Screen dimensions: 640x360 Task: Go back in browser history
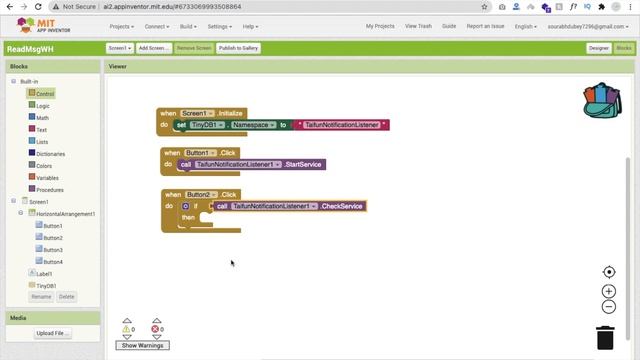(10, 7)
